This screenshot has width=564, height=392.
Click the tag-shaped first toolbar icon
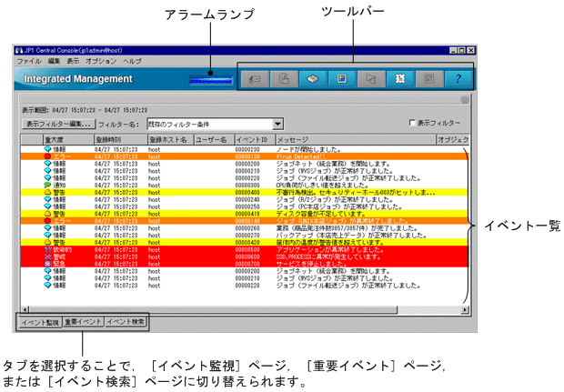coord(255,79)
